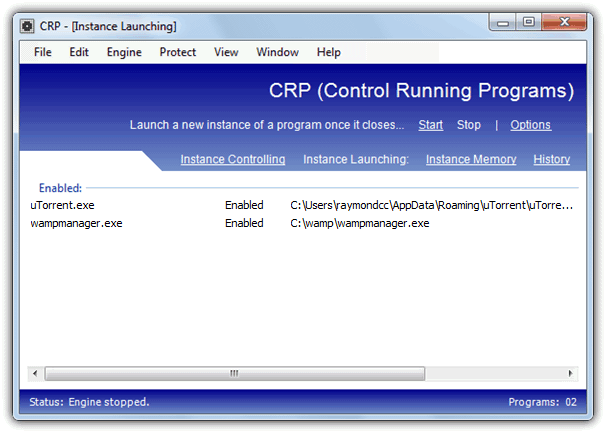Switch to Instance Memory tab

point(471,159)
